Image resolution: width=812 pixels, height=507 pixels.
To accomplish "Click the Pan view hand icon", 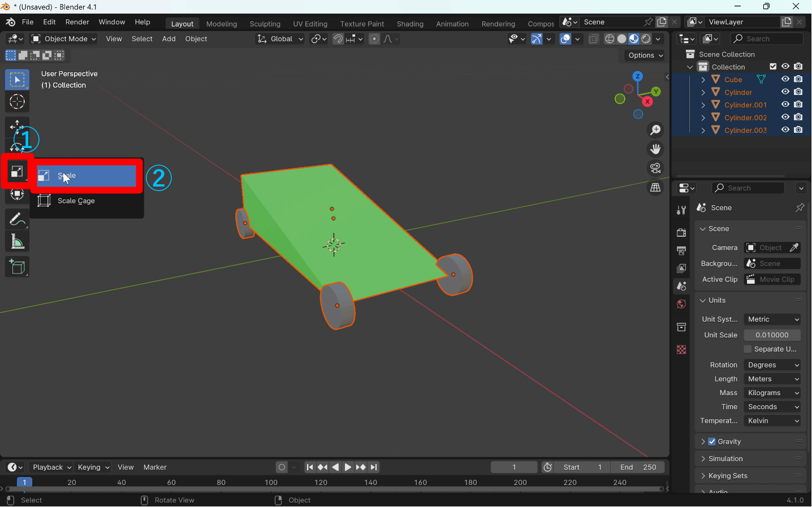I will coord(655,149).
